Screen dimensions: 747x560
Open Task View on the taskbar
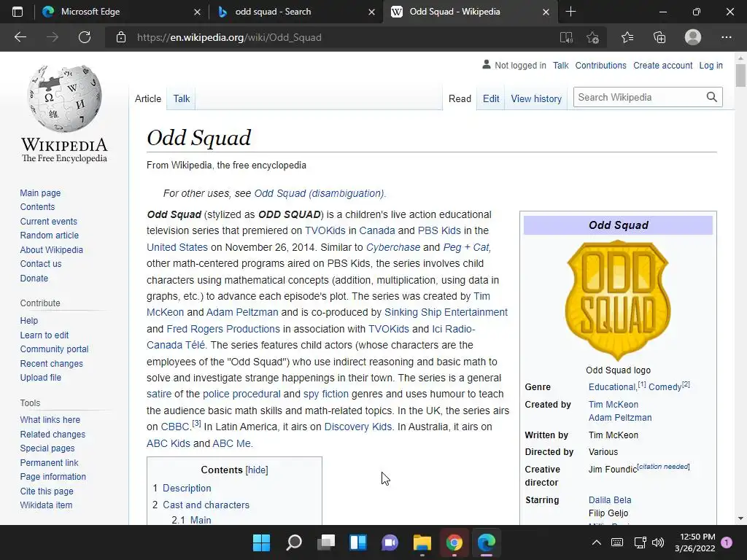[x=326, y=542]
